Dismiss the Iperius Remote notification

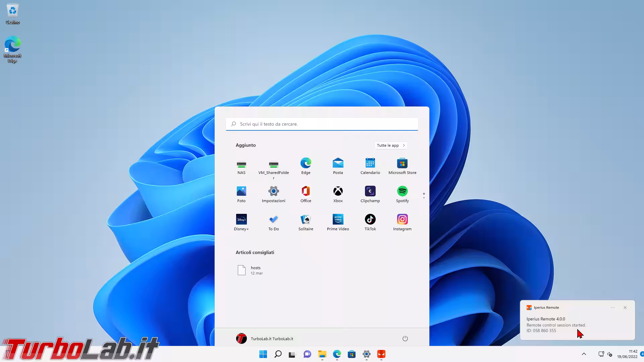[x=625, y=308]
